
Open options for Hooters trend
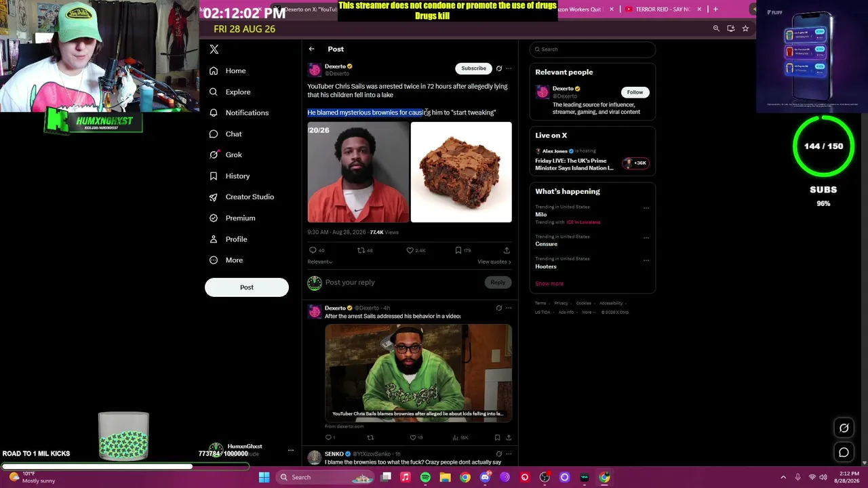point(646,260)
